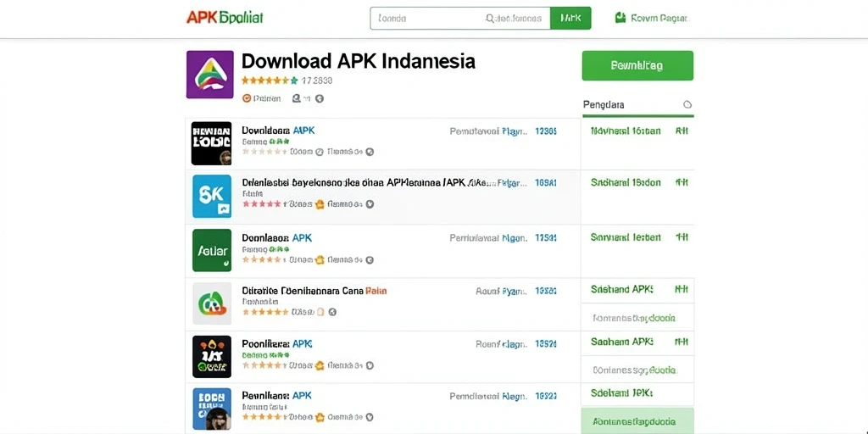Click the highlighted green Aontanestiagpdodia sidebar item
The width and height of the screenshot is (868, 434).
pyautogui.click(x=637, y=420)
